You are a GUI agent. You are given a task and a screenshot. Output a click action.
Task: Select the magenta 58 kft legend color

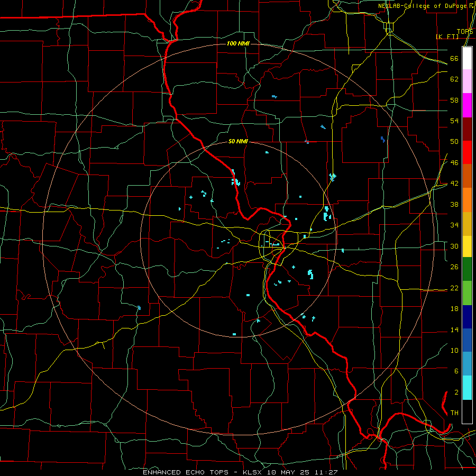point(467,105)
